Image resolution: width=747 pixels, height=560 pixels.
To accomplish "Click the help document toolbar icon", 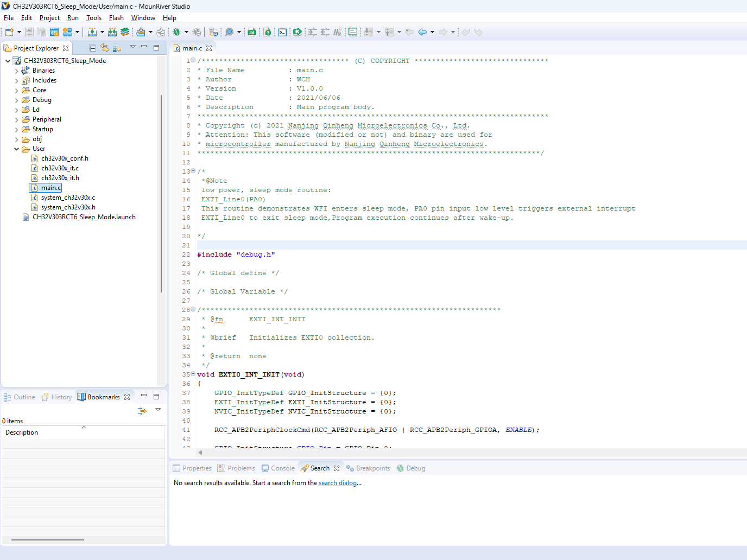I will 268,32.
